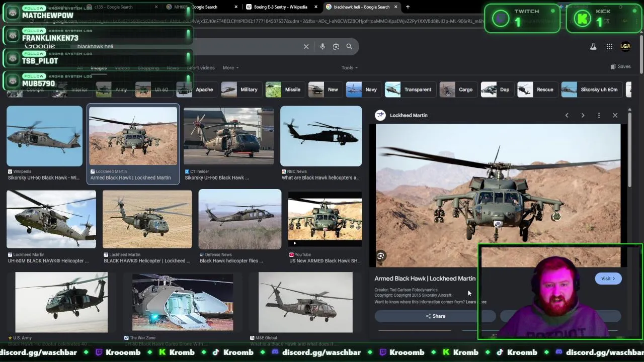This screenshot has width=644, height=362.
Task: Click the image results panel scrollbar
Action: [629, 151]
